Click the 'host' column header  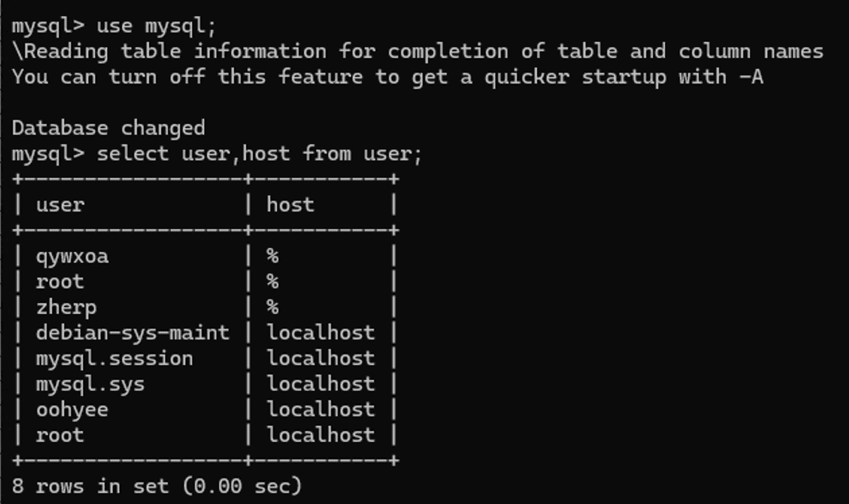click(290, 205)
